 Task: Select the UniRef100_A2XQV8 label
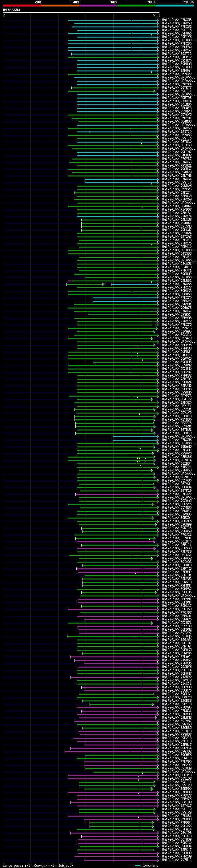[177, 111]
